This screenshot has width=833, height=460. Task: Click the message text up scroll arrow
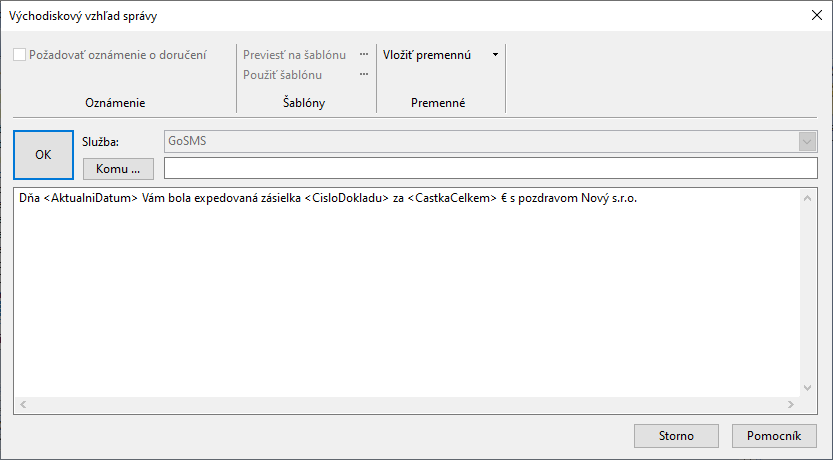coord(808,198)
